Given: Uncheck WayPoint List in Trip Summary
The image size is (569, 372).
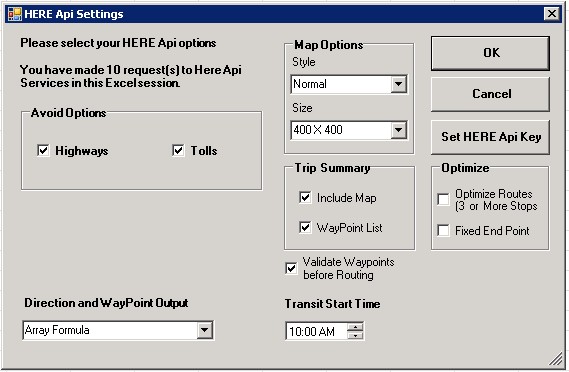Looking at the screenshot, I should coord(305,228).
